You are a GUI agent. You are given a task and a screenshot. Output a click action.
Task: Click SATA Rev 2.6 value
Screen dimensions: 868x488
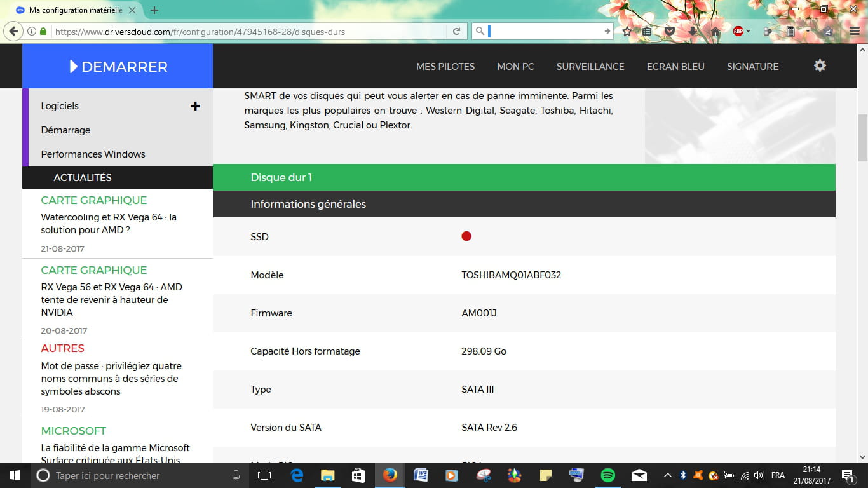[489, 428]
